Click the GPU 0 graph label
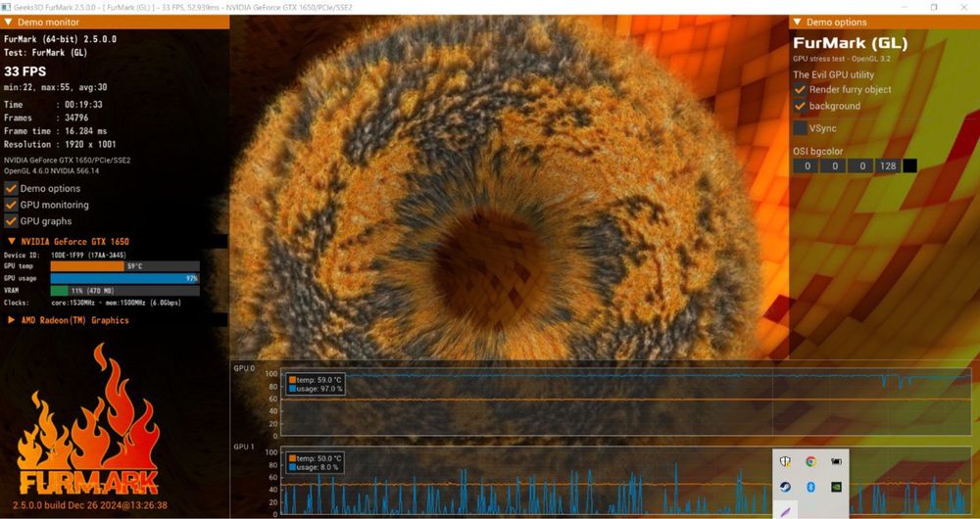980x519 pixels. pyautogui.click(x=244, y=368)
